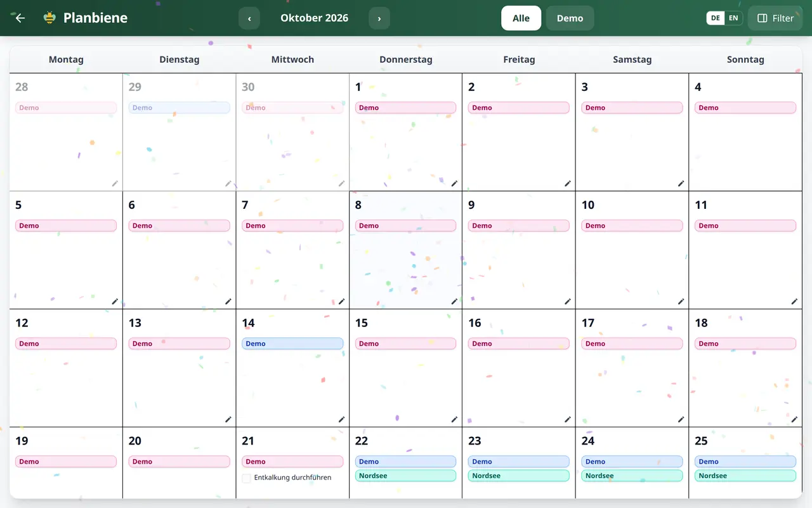Screen dimensions: 812x508
Task: Open the pencil editor for October 2
Action: (x=568, y=184)
